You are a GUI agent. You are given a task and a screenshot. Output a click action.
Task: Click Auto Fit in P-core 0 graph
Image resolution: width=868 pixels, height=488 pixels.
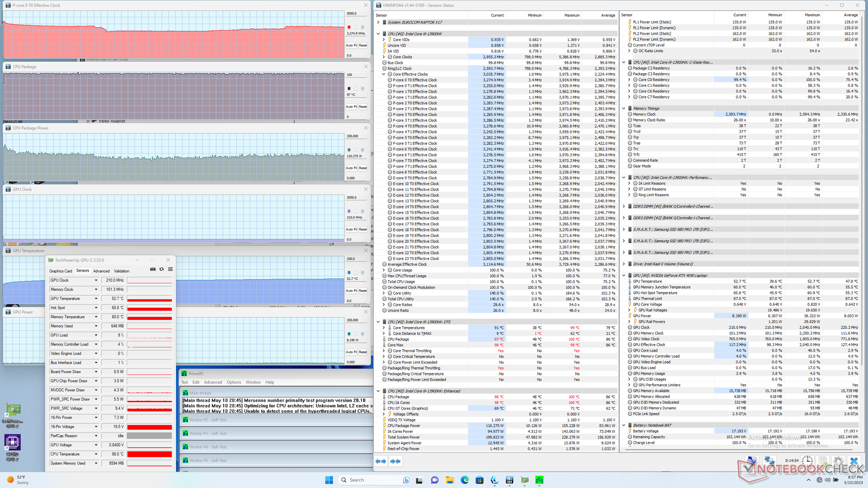[352, 45]
